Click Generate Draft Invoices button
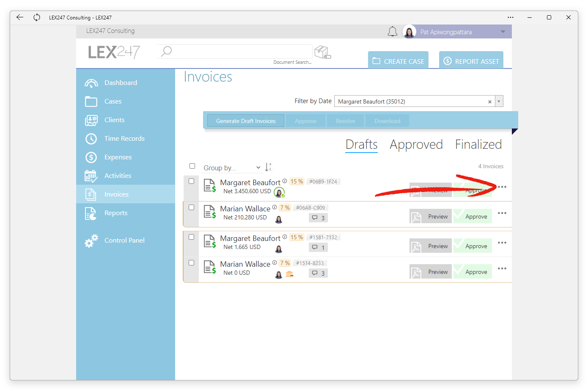 point(246,121)
